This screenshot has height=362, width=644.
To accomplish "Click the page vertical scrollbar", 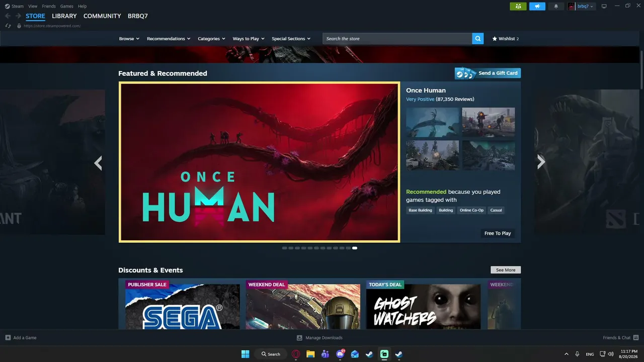I will [x=641, y=70].
